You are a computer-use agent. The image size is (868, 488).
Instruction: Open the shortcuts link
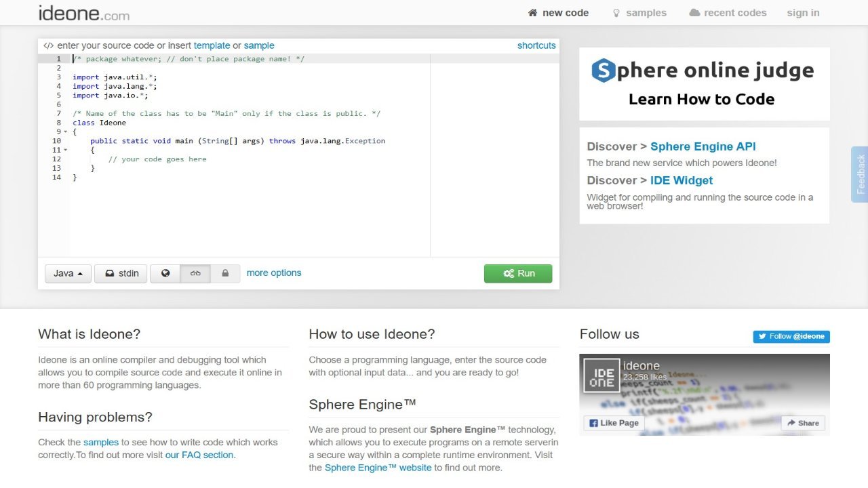click(x=536, y=45)
